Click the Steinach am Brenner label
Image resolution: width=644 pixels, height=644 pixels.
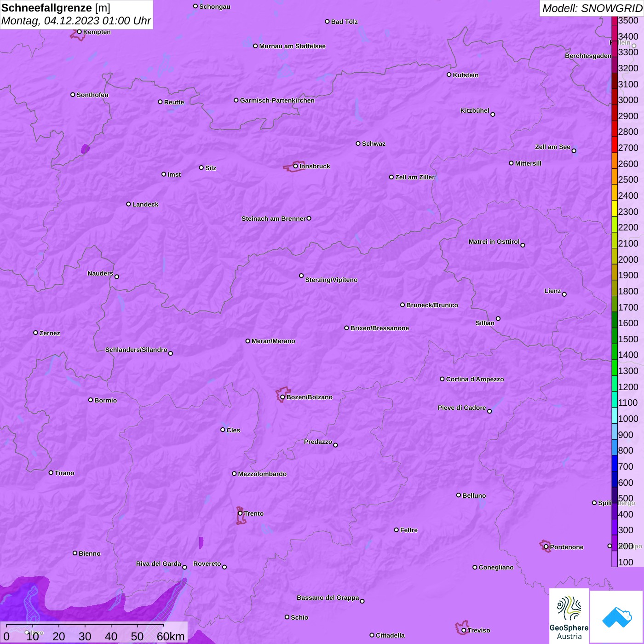pos(274,218)
